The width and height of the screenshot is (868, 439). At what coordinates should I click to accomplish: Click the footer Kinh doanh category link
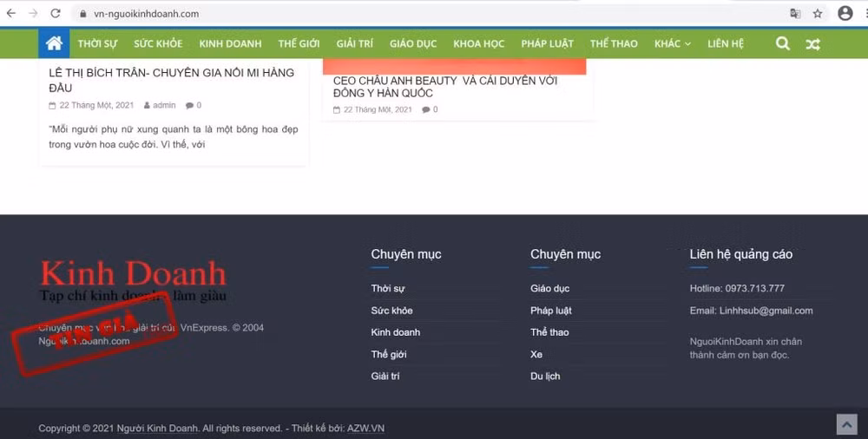pyautogui.click(x=396, y=332)
